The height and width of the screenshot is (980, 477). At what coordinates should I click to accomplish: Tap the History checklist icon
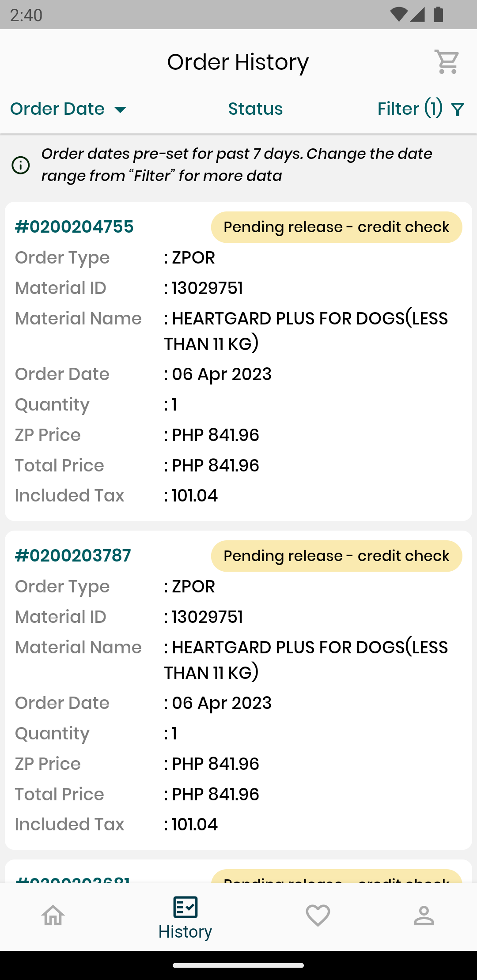coord(185,907)
